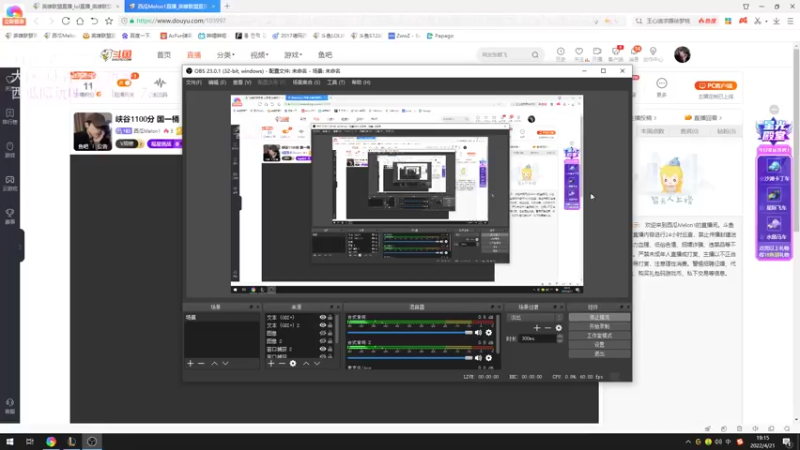Click the 直播回看 link on Douyu page

[x=704, y=118]
